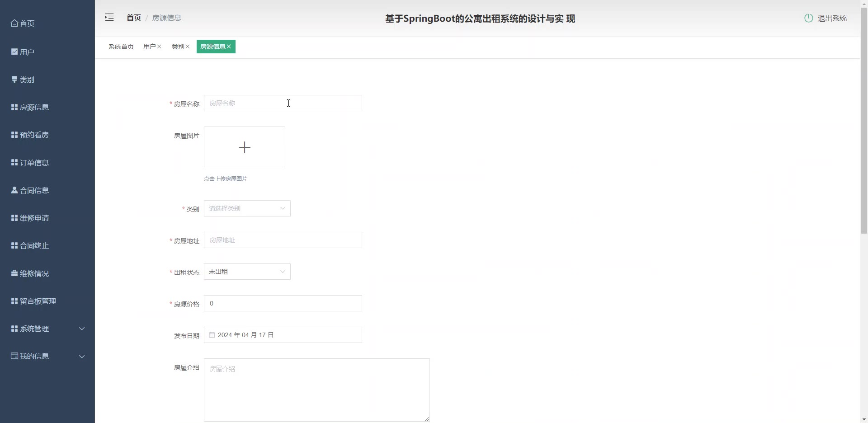Click the 房源信息 breadcrumb text
This screenshot has width=868, height=423.
coord(167,18)
